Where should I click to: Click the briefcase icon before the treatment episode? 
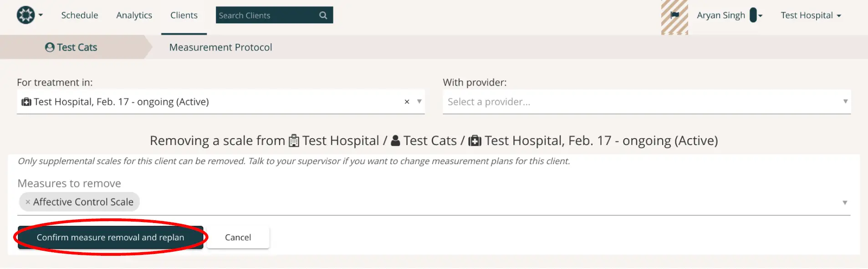[475, 140]
